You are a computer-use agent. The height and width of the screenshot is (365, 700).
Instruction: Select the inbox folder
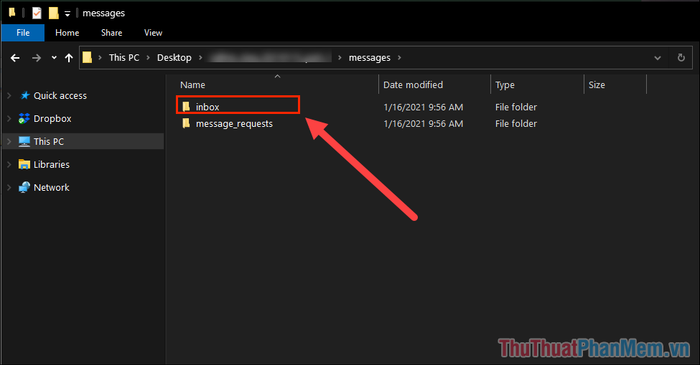click(208, 107)
